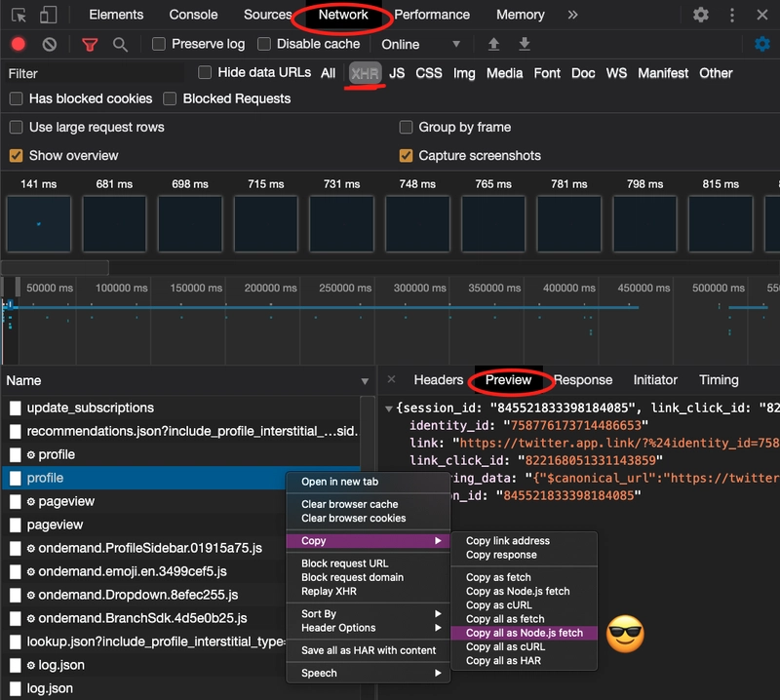Switch to the Elements tab
Viewport: 780px width, 700px height.
tap(116, 15)
